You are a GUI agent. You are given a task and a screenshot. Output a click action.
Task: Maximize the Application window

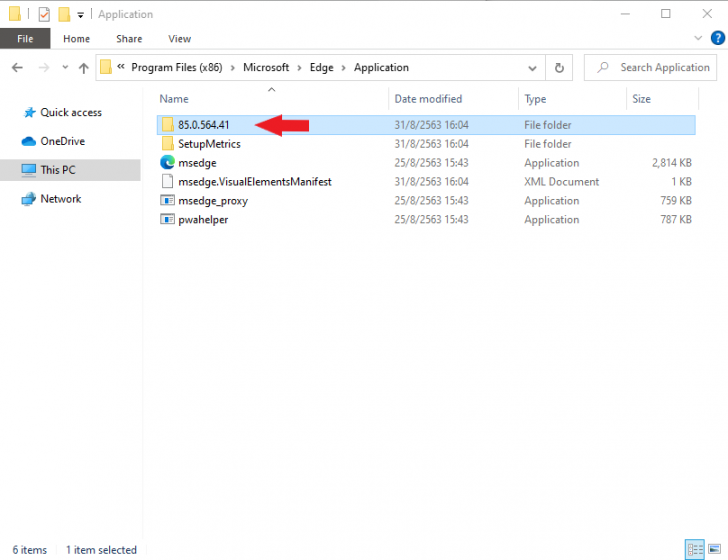click(665, 14)
